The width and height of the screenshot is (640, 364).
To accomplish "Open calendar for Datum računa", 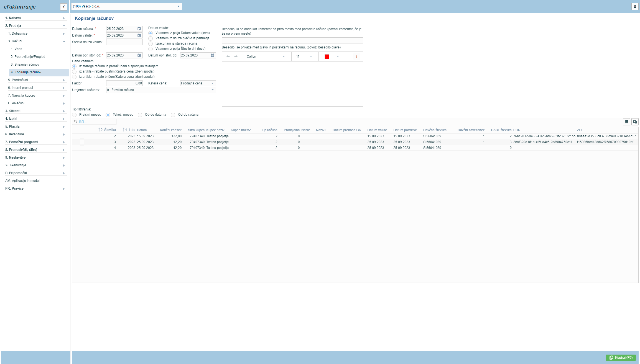I will point(139,29).
